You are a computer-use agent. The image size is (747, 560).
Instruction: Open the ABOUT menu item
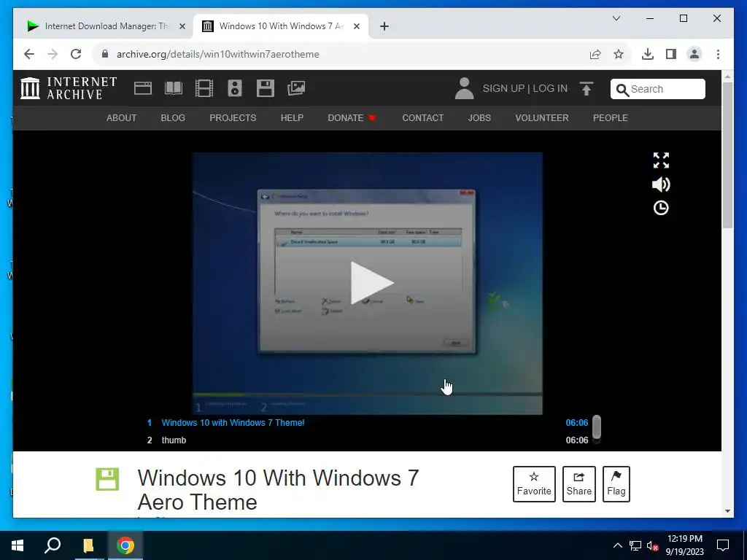(x=122, y=117)
